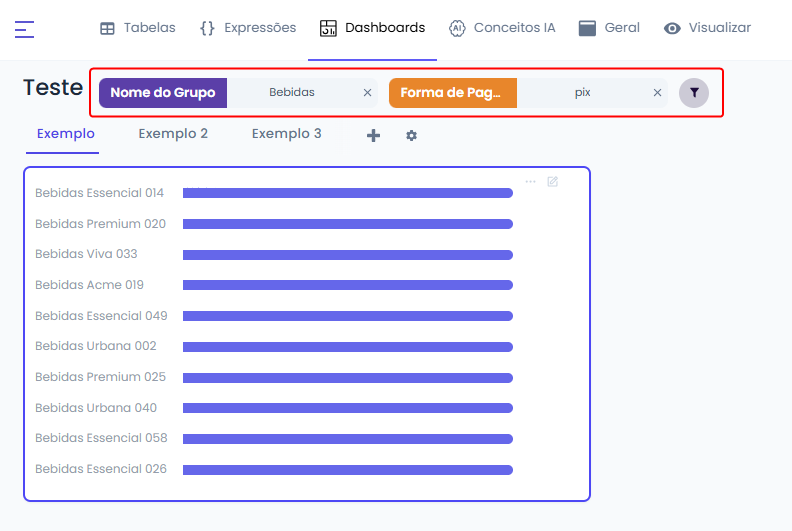Click the Bebidas Essencial 014 label
This screenshot has width=792, height=531.
coord(100,193)
